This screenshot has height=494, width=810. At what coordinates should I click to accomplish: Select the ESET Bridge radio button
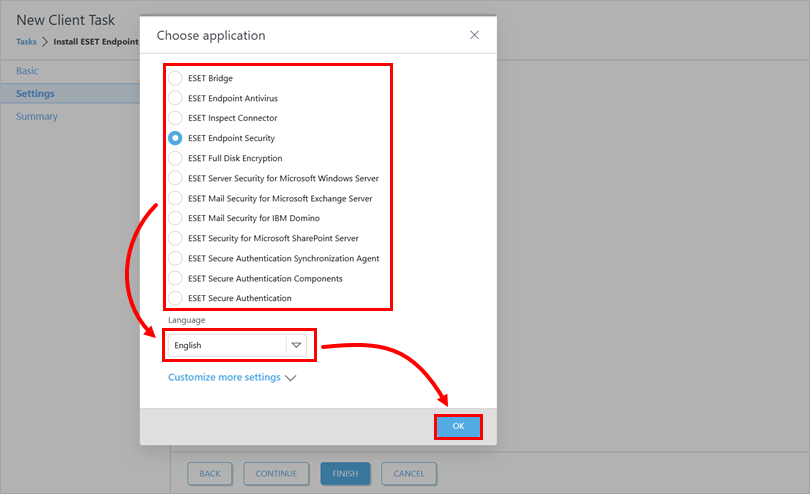[176, 78]
